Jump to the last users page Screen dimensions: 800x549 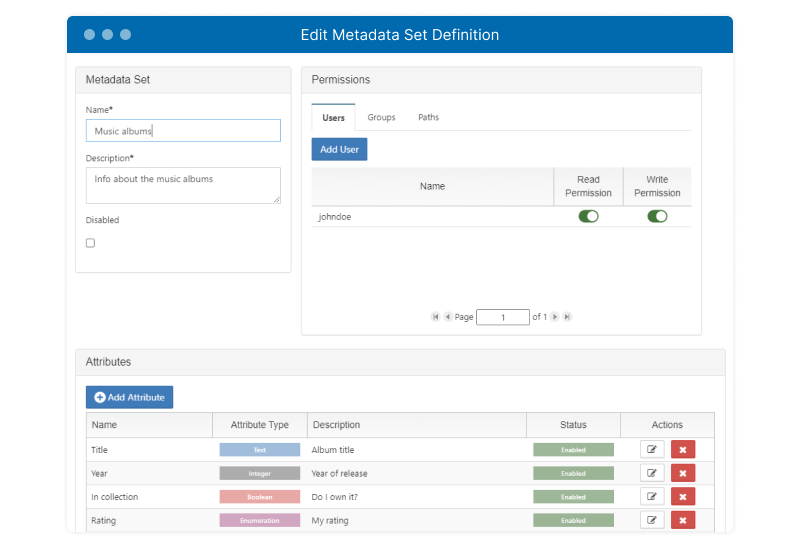coord(567,317)
